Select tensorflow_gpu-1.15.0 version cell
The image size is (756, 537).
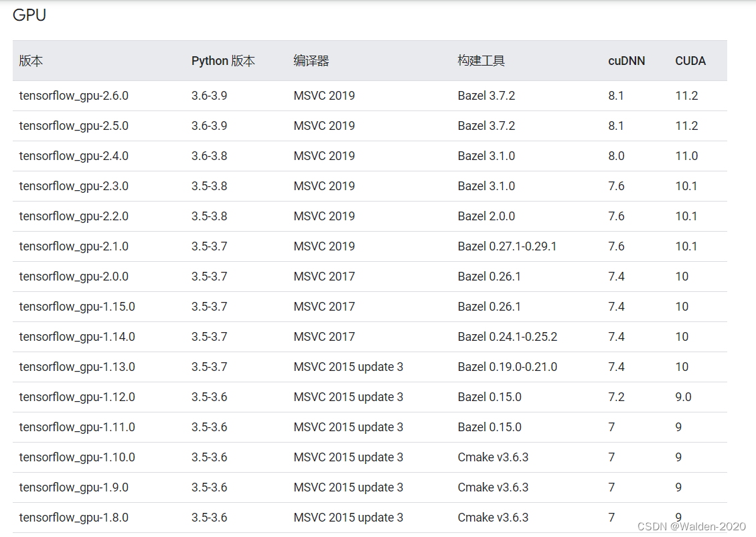[77, 307]
